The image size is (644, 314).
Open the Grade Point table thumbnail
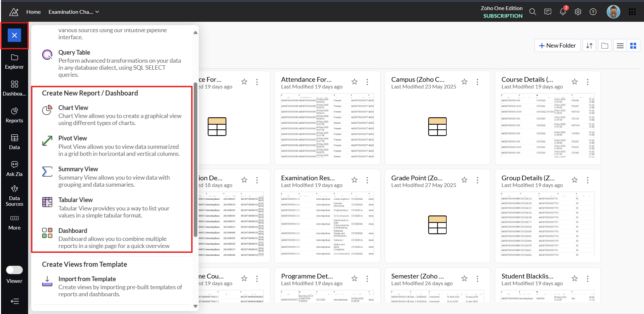tap(437, 225)
